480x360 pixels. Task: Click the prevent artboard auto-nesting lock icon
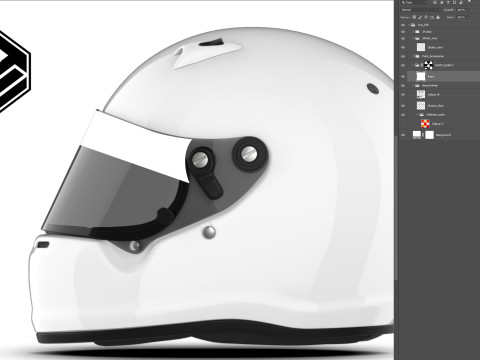click(432, 17)
